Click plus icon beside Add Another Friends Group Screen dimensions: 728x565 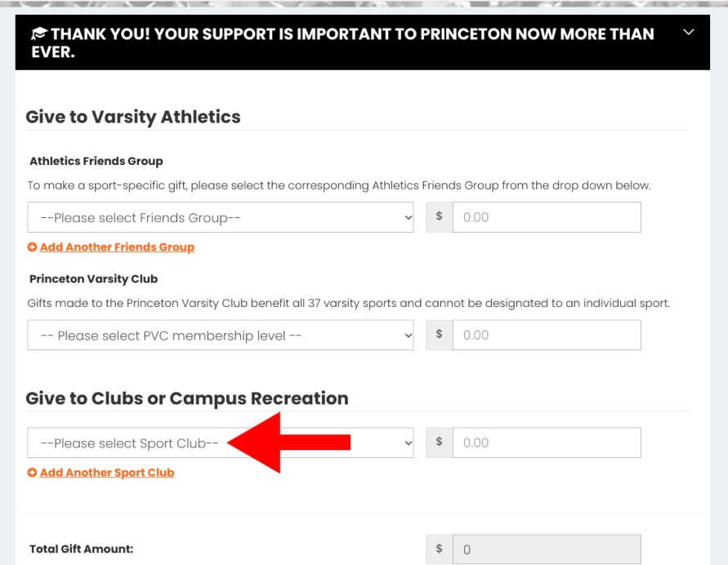(x=32, y=247)
